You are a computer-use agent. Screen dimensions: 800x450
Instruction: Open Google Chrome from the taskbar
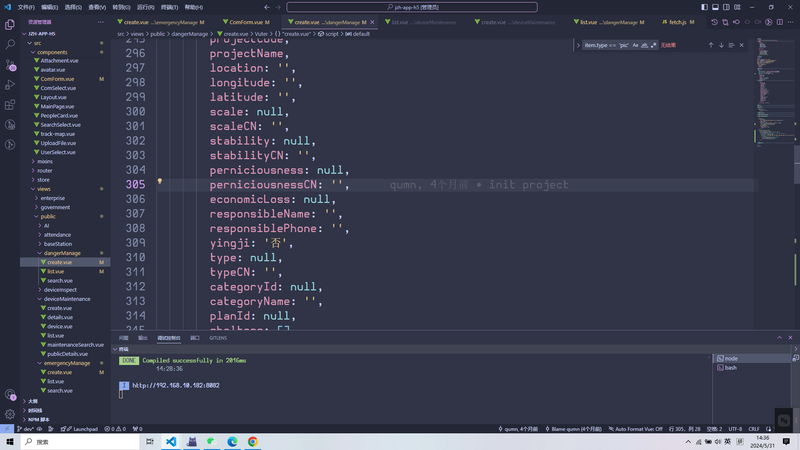[x=253, y=442]
